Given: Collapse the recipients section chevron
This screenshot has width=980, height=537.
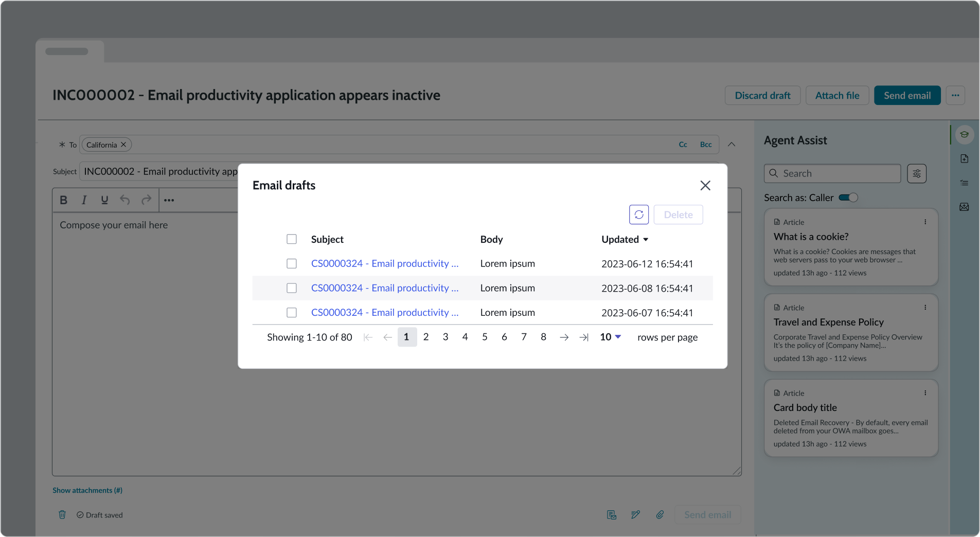Looking at the screenshot, I should pos(732,145).
